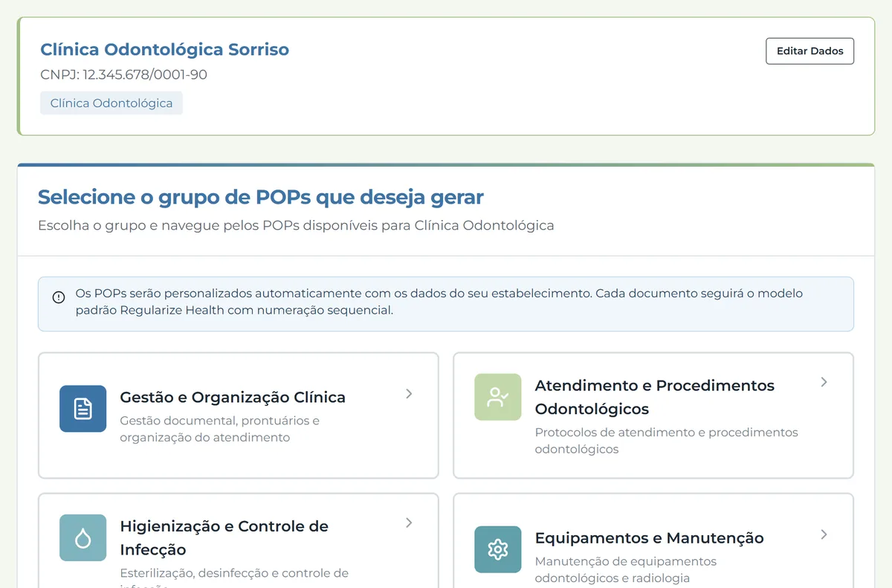Click the info icon in the POPs notice

point(59,297)
